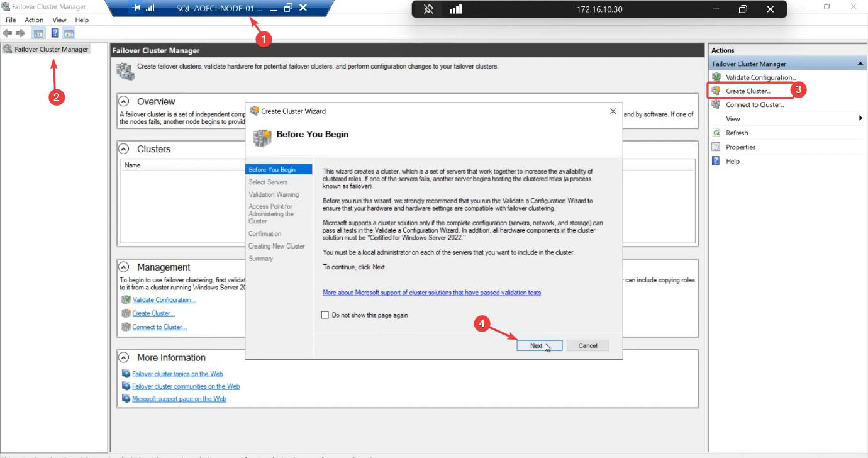This screenshot has height=458, width=868.
Task: Click the Help icon in Actions pane
Action: coord(716,161)
